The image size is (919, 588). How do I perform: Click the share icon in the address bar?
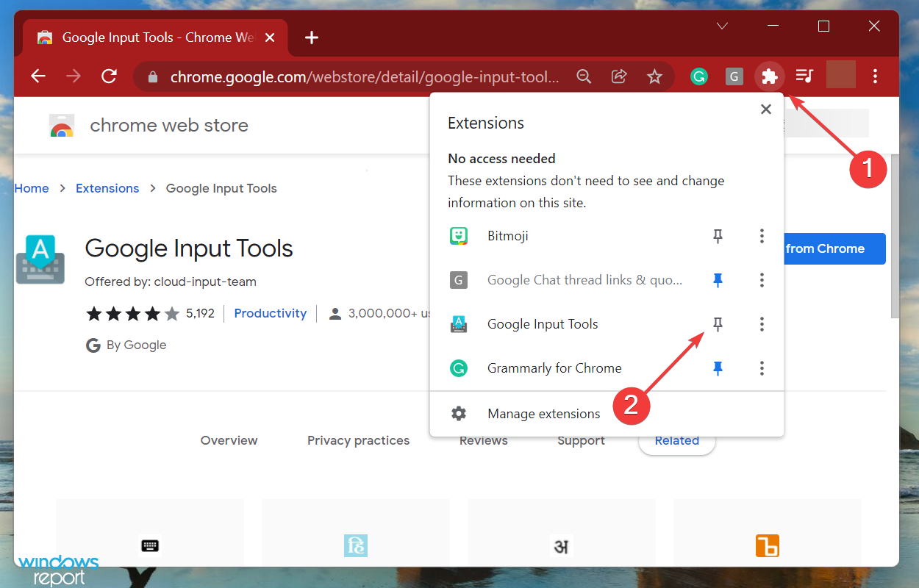619,76
